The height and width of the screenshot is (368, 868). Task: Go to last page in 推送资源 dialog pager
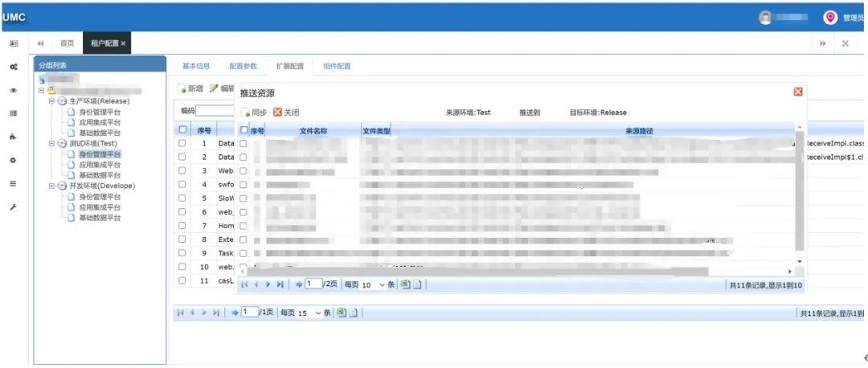[280, 284]
